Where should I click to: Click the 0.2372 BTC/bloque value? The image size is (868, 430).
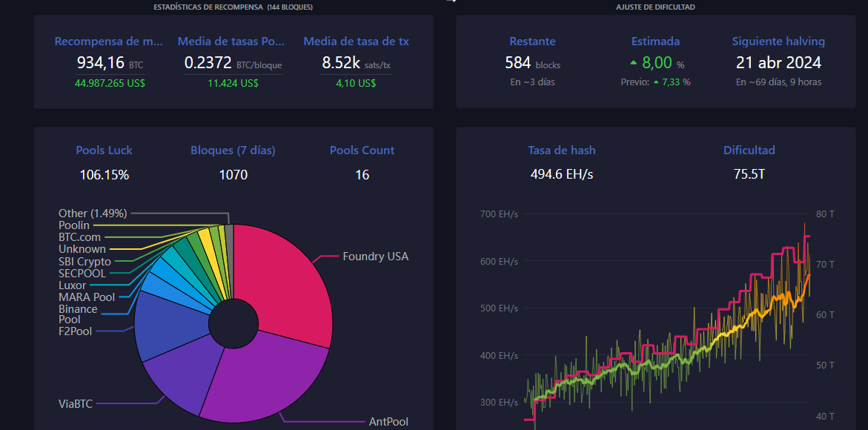[233, 63]
